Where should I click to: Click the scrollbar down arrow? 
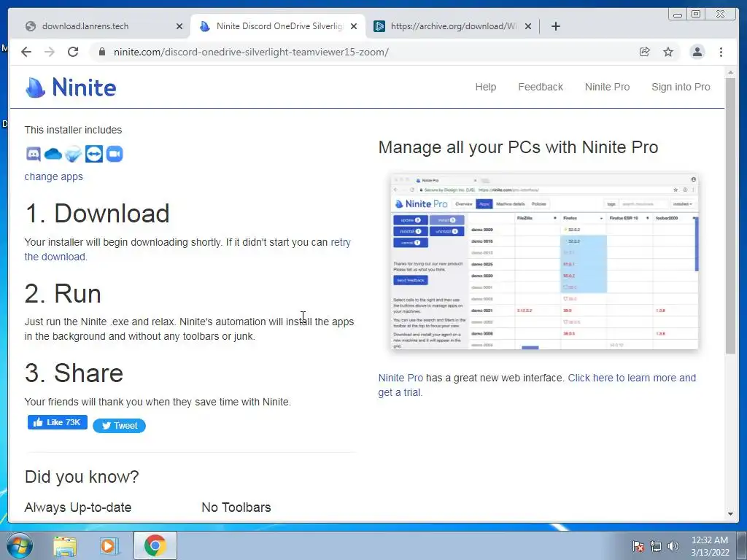(x=730, y=514)
